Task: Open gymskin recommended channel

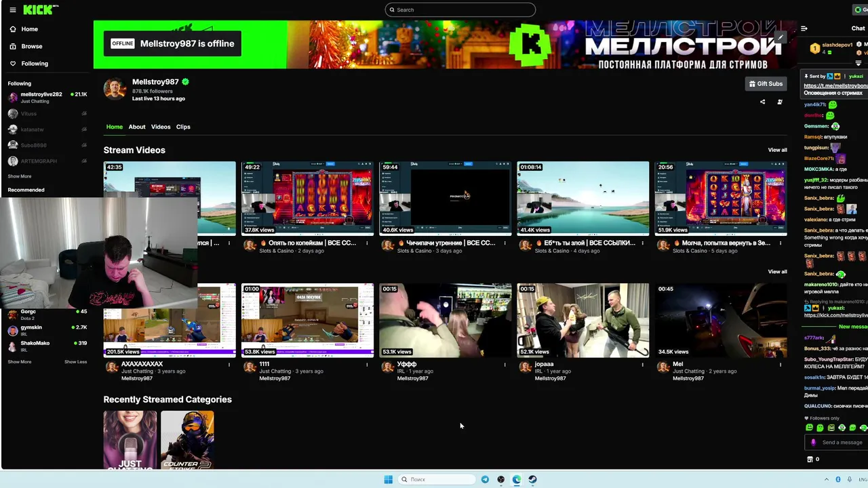Action: click(x=47, y=330)
